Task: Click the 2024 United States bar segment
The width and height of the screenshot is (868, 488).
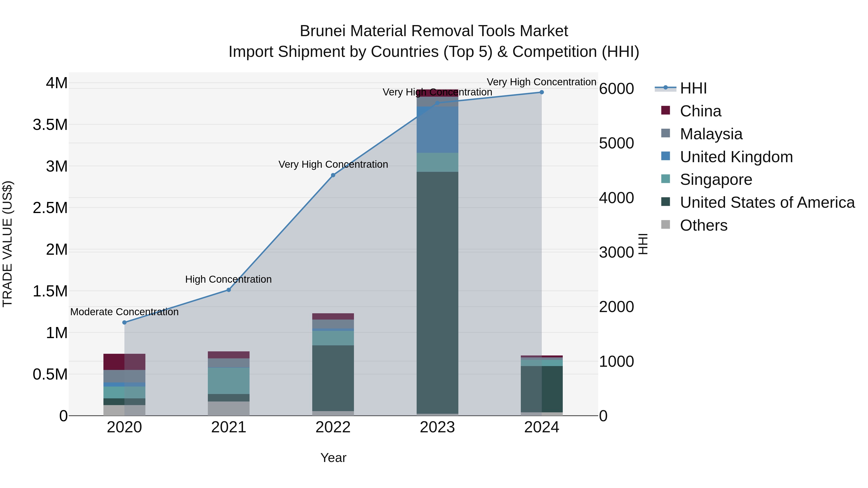Action: pos(542,389)
